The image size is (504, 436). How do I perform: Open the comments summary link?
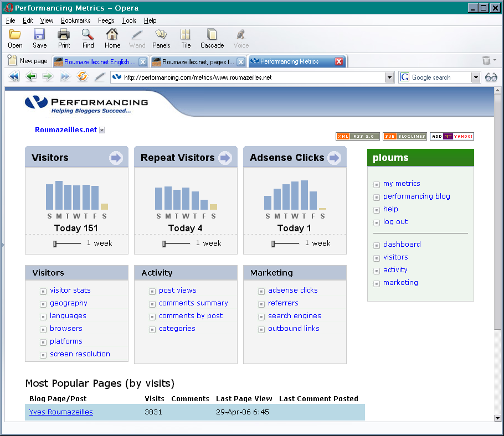193,303
